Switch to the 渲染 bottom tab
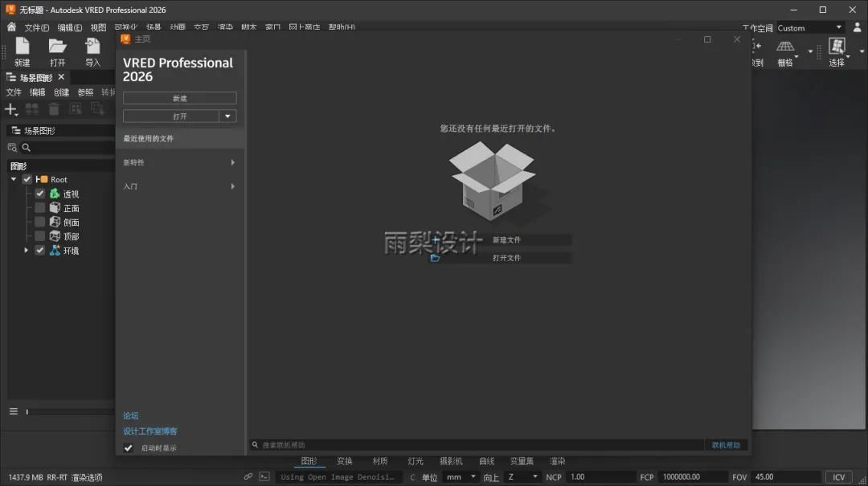The image size is (868, 486). click(558, 461)
